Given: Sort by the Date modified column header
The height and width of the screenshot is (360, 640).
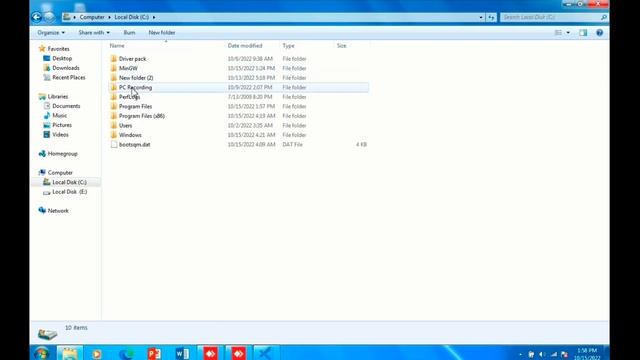Looking at the screenshot, I should (x=245, y=46).
